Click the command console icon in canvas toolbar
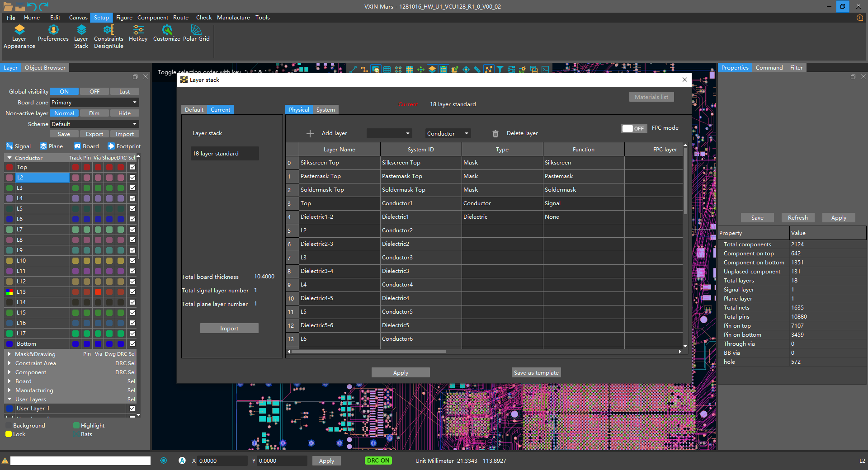The width and height of the screenshot is (868, 470). [545, 69]
